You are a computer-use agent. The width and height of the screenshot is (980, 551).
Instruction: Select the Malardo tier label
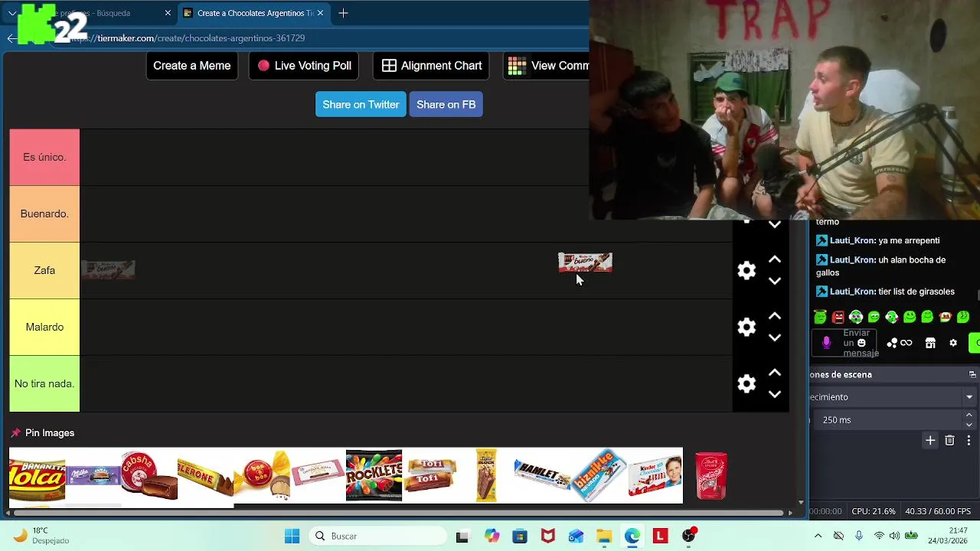[44, 327]
